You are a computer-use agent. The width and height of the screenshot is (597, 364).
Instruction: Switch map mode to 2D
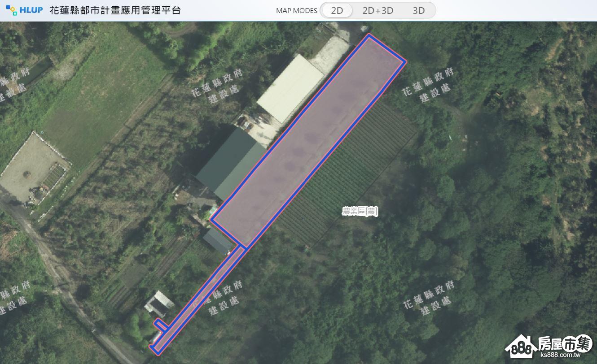(x=337, y=10)
